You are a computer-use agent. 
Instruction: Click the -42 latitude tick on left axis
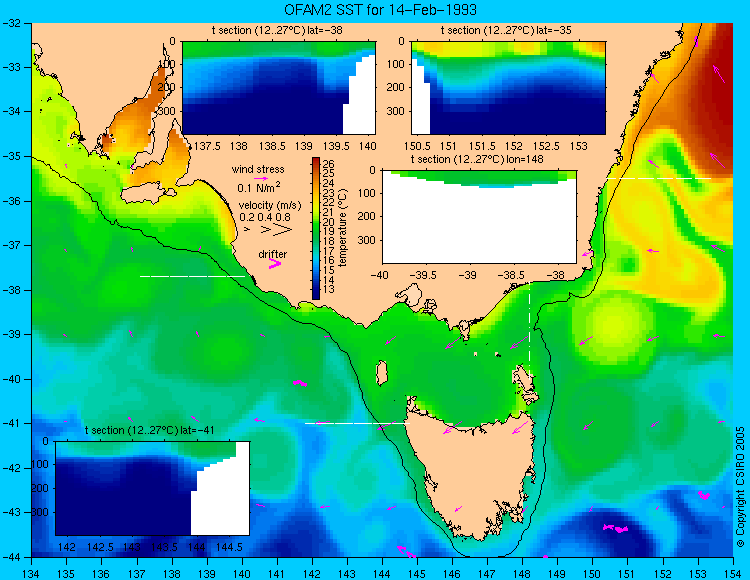(x=10, y=468)
